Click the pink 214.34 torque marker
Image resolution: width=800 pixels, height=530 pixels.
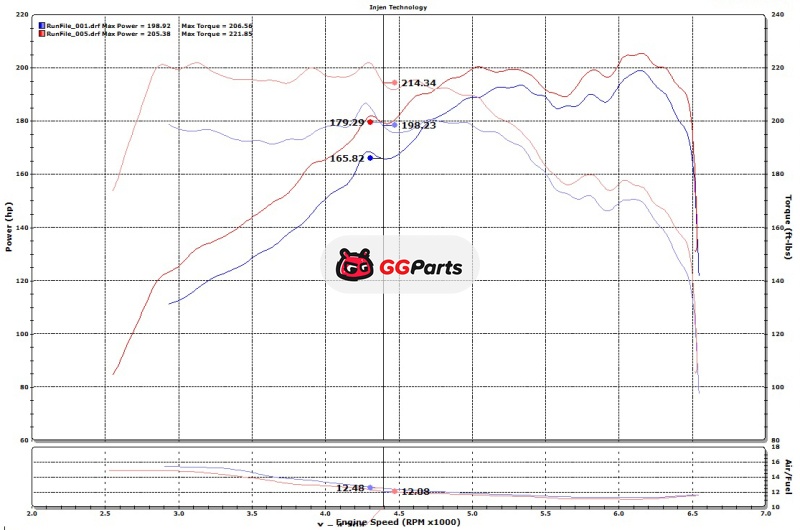click(x=395, y=83)
